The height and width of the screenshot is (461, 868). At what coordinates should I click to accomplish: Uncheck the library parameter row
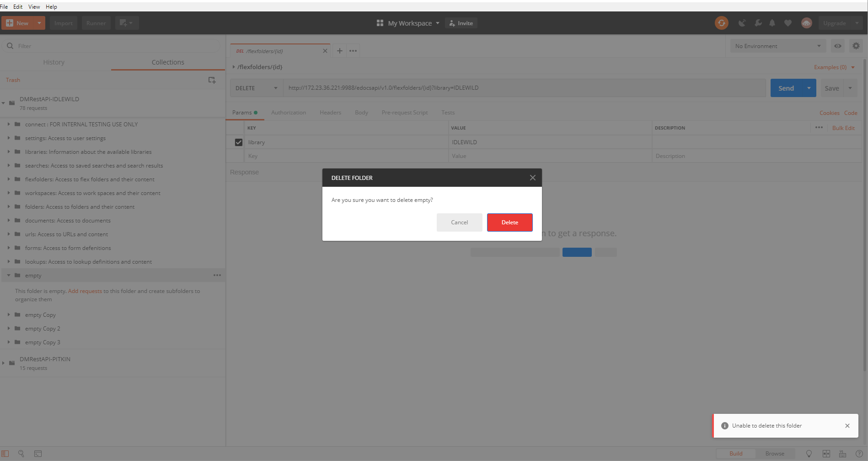pos(238,142)
